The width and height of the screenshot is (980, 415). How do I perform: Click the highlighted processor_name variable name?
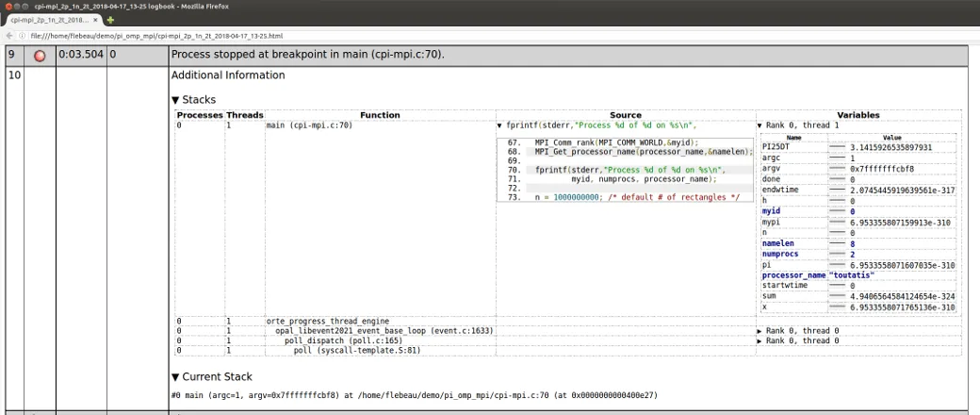pyautogui.click(x=793, y=275)
